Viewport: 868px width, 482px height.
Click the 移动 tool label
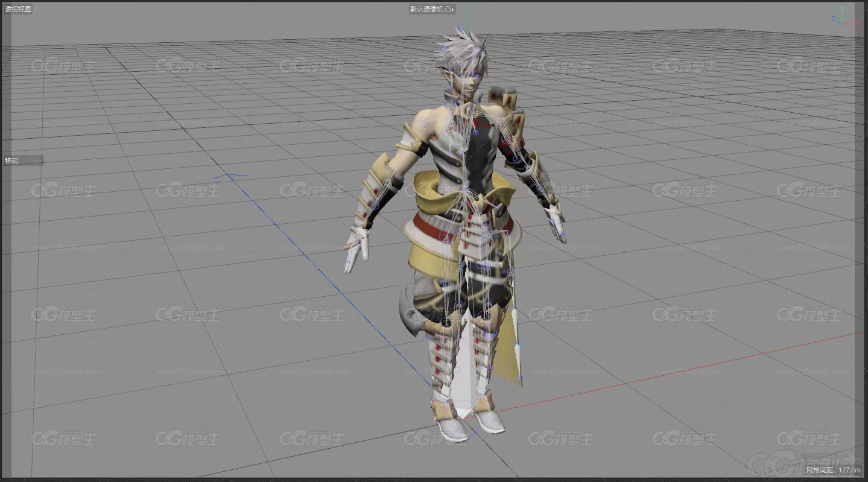[x=11, y=160]
